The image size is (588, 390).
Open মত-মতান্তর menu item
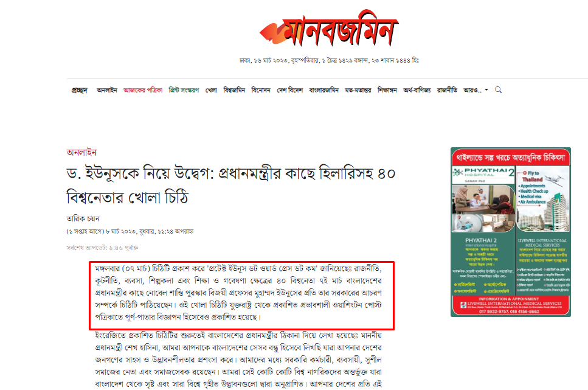click(x=358, y=90)
